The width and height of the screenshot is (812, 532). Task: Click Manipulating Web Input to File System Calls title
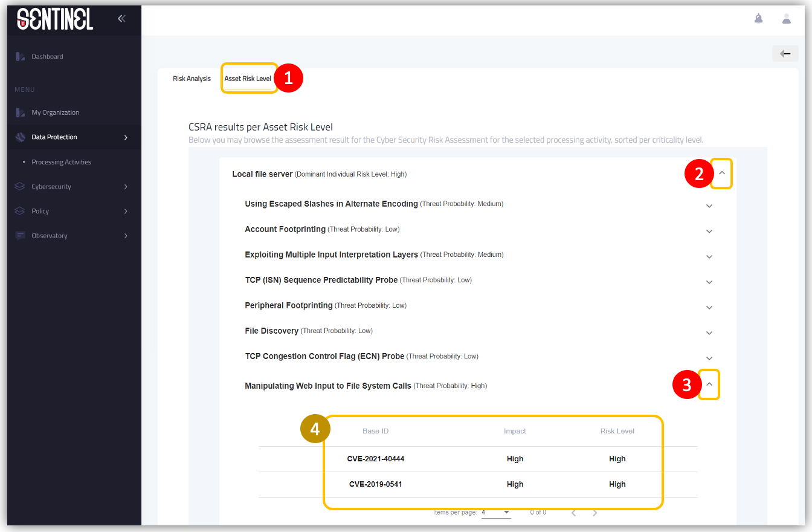[328, 386]
